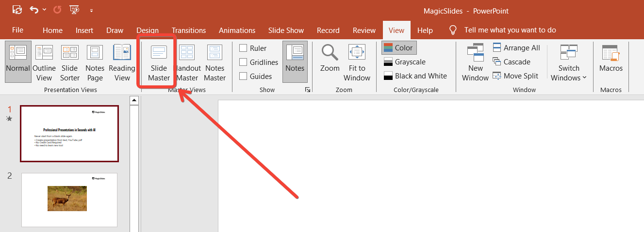Open the File menu
The height and width of the screenshot is (232, 644).
tap(17, 30)
